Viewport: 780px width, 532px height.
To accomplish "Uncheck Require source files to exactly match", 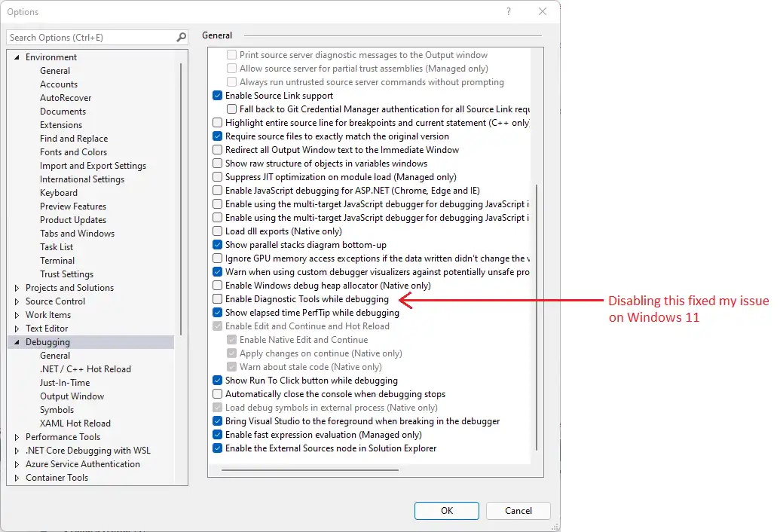I will coord(217,136).
